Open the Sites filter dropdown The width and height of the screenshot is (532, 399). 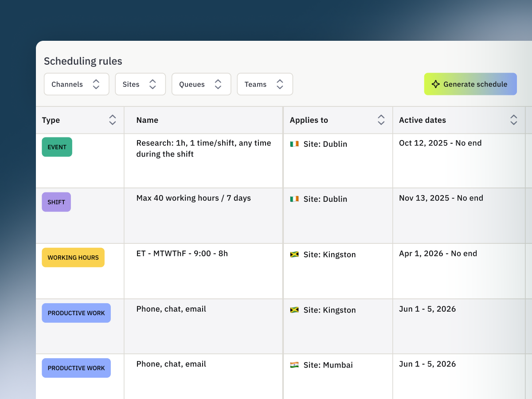[140, 84]
